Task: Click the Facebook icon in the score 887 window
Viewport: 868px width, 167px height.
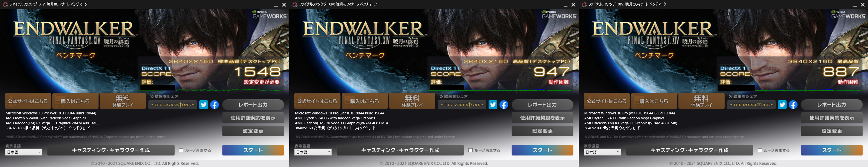Action: pyautogui.click(x=793, y=105)
